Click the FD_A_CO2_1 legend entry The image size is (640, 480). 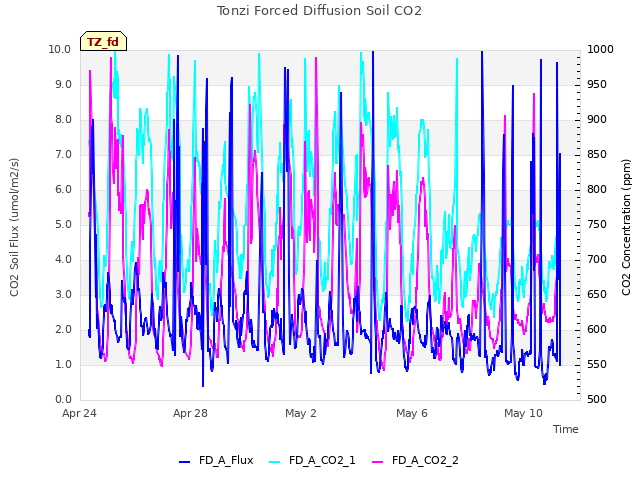click(x=312, y=460)
